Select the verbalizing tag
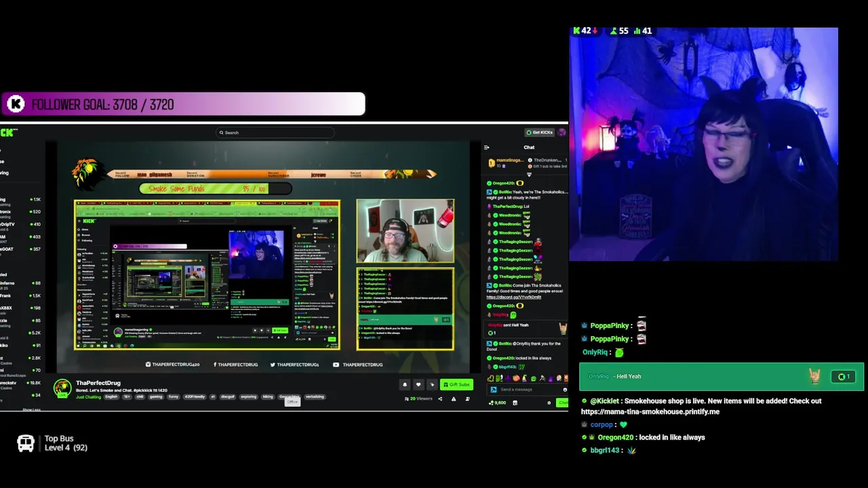 [x=315, y=396]
